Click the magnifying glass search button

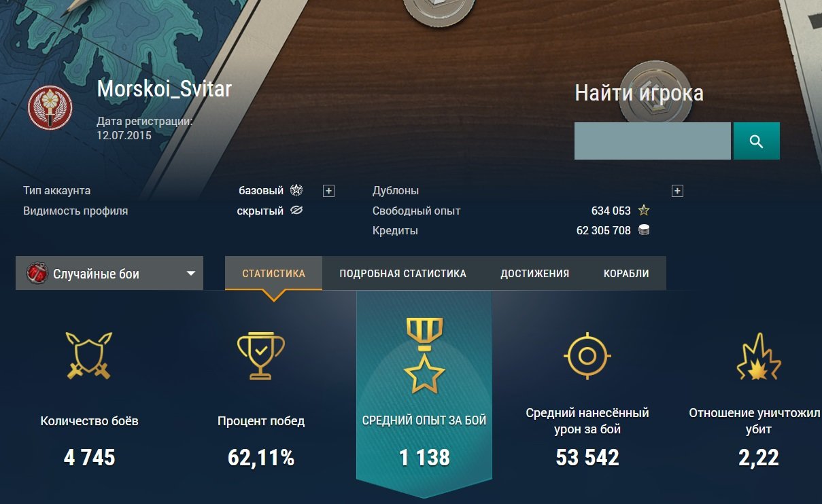(756, 141)
